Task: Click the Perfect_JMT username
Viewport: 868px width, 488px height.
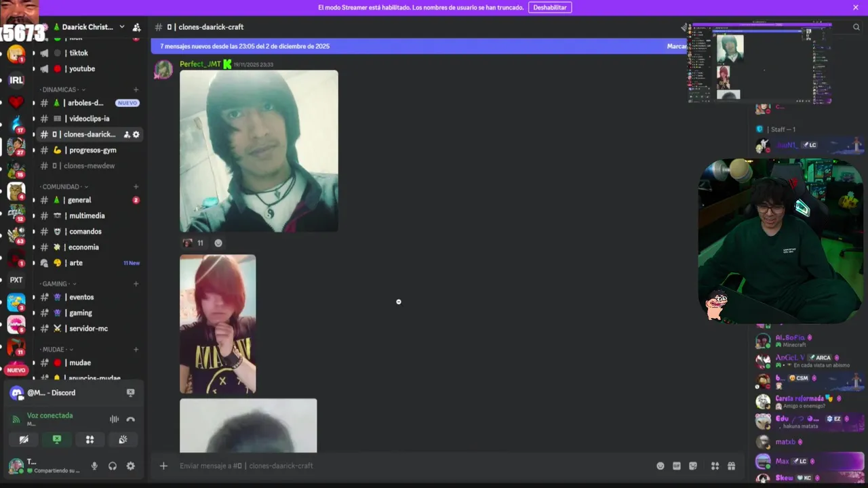Action: point(200,64)
